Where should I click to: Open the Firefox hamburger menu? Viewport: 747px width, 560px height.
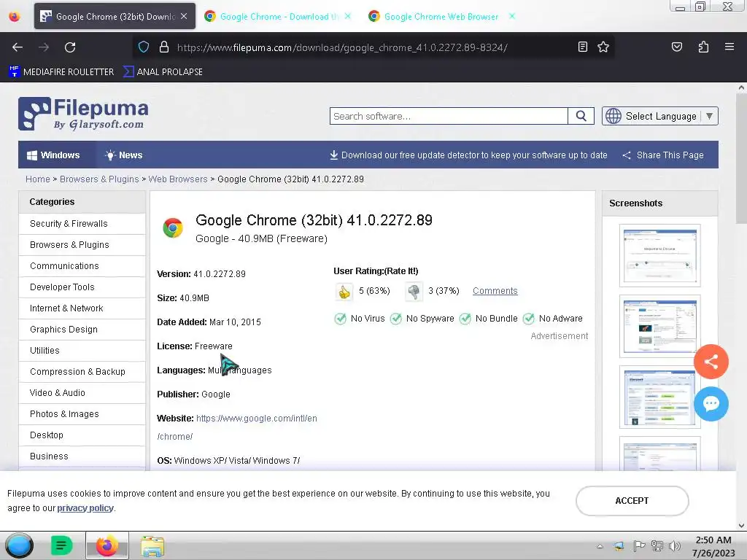[x=729, y=47]
